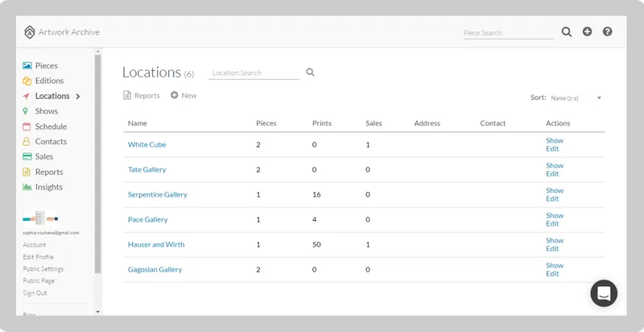Click the Prints value 16 for Serpentine Gallery

click(316, 195)
